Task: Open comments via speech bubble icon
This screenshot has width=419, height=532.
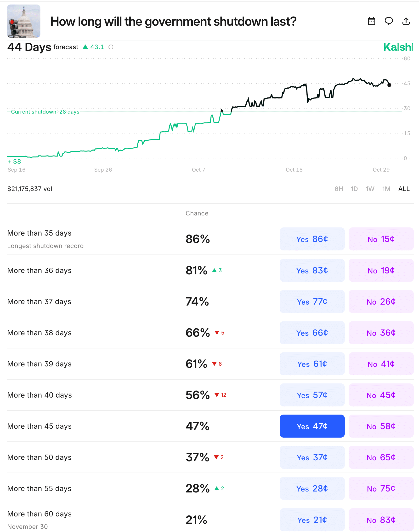Action: click(x=389, y=21)
